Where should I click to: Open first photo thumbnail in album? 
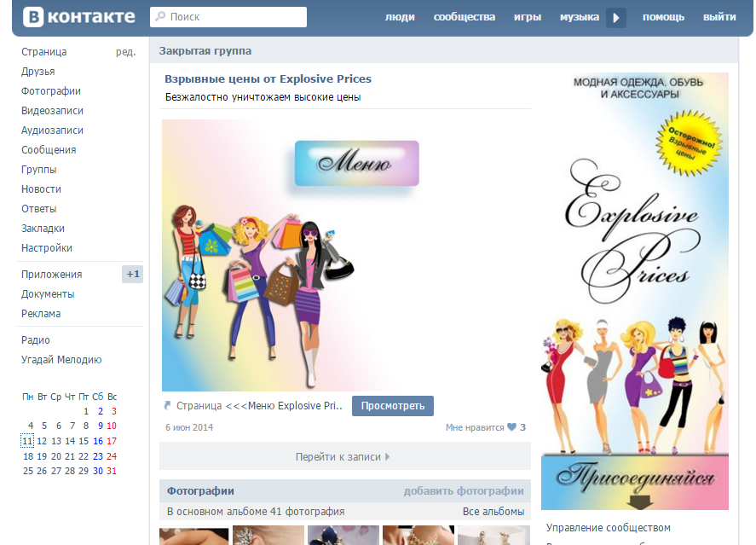193,536
